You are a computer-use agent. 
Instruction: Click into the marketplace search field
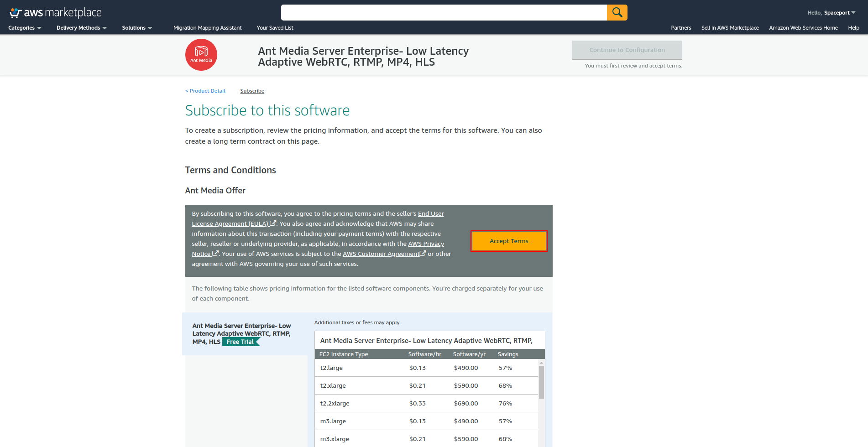coord(444,13)
